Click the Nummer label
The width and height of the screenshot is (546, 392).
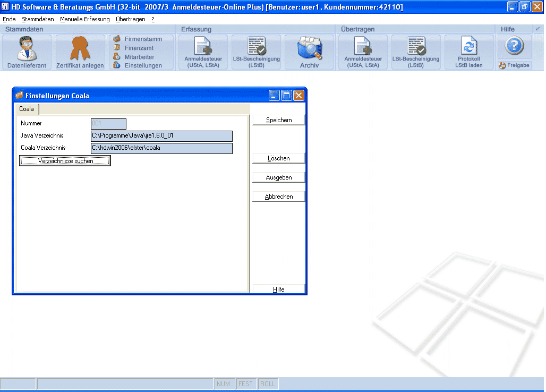pyautogui.click(x=31, y=123)
